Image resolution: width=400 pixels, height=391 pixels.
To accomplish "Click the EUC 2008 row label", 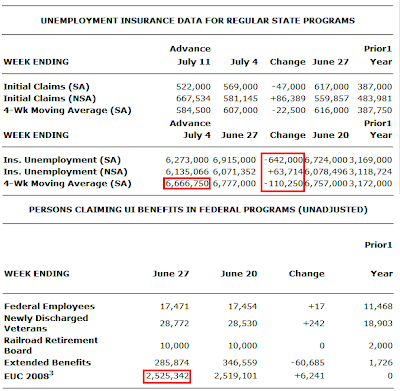I will (x=29, y=376).
